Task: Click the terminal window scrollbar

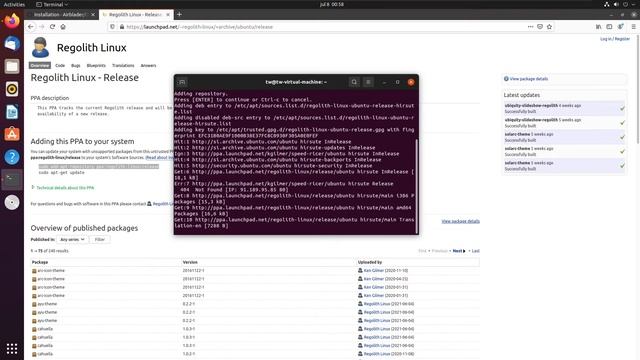Action: click(x=417, y=186)
